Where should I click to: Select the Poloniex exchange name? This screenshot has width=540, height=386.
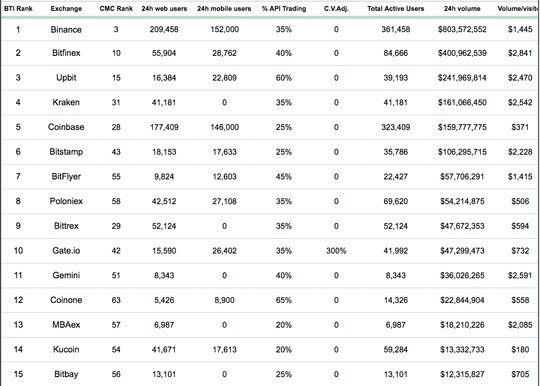[x=66, y=201]
